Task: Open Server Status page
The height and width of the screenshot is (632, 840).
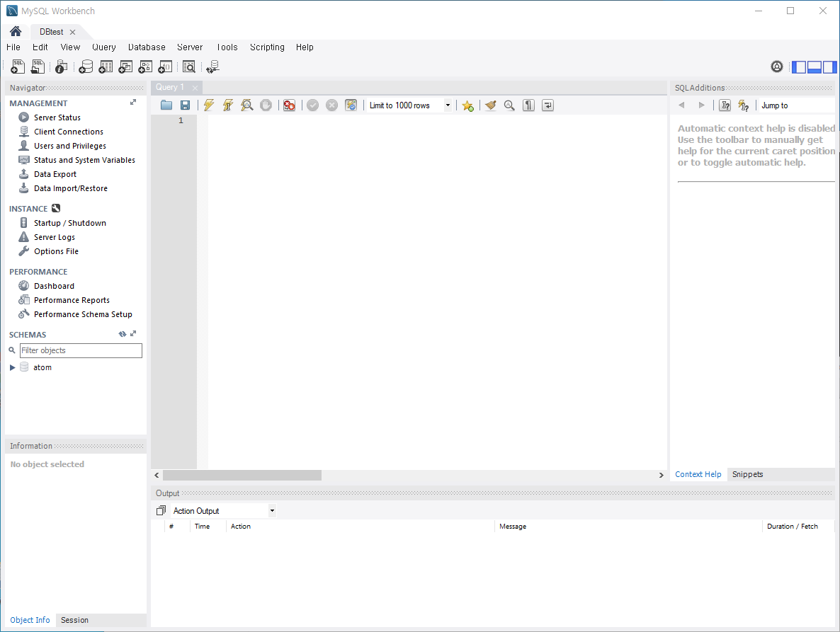Action: [57, 117]
